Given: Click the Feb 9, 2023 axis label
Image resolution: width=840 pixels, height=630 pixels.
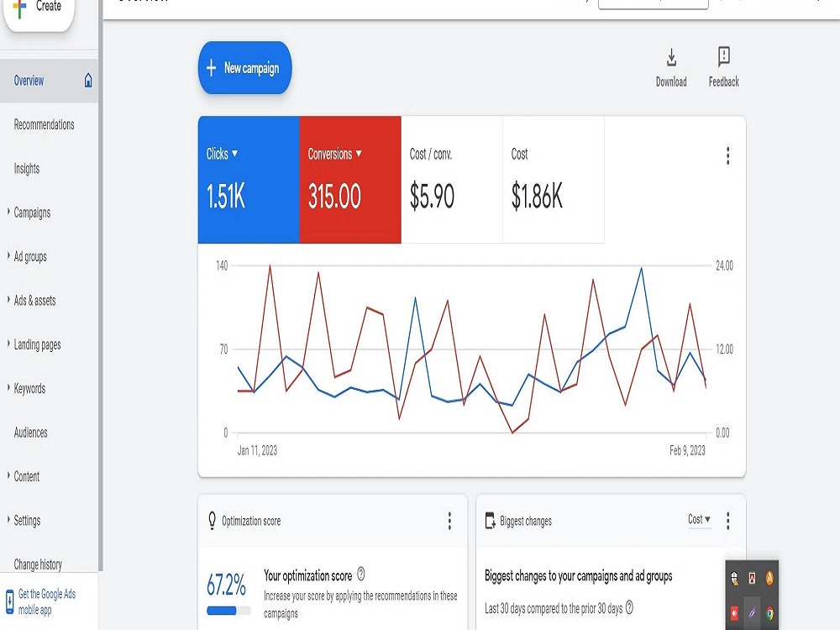Looking at the screenshot, I should pyautogui.click(x=687, y=450).
